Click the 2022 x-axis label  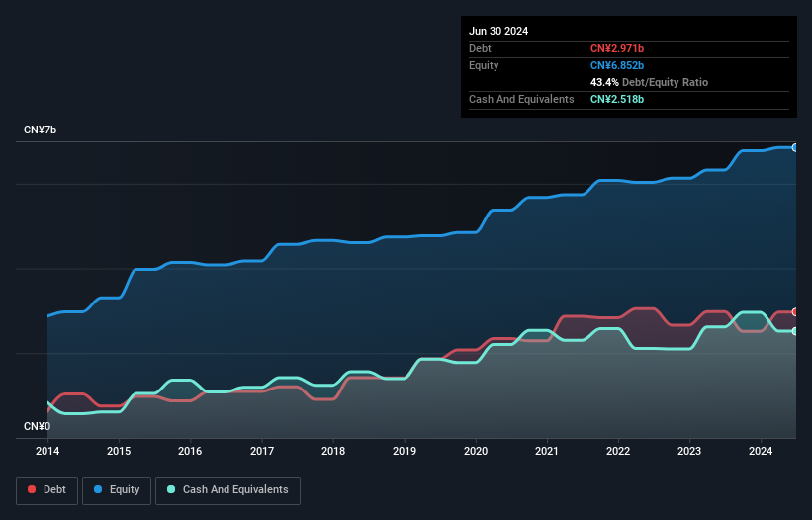pos(618,451)
